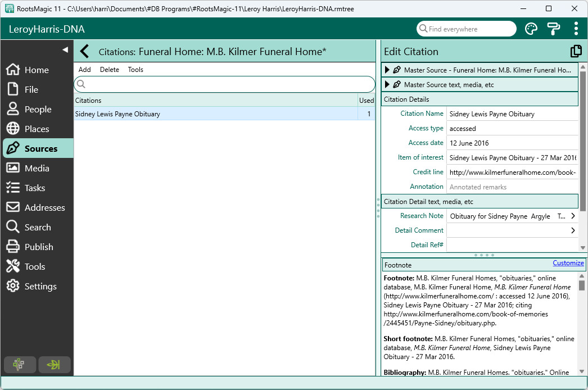Open the File page icon
This screenshot has height=390, width=588.
click(x=13, y=89)
